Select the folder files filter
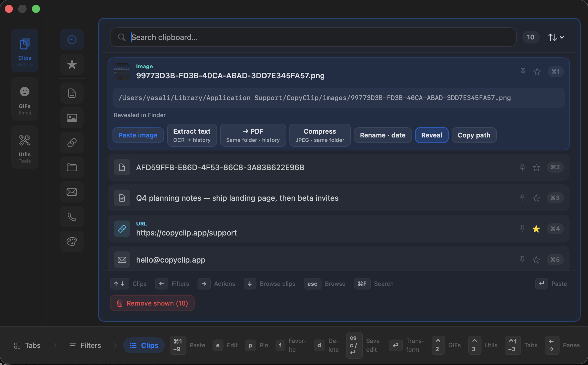The height and width of the screenshot is (365, 588). point(72,167)
